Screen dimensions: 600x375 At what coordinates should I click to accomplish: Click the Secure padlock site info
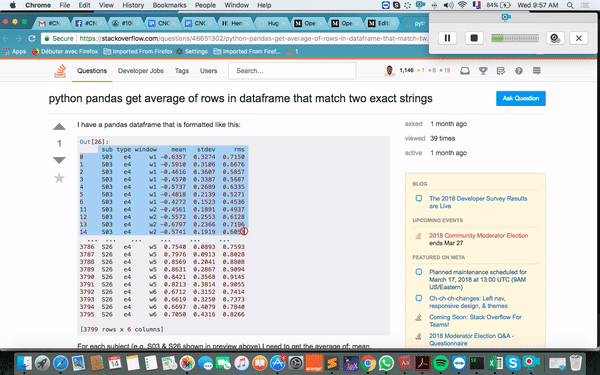point(59,38)
